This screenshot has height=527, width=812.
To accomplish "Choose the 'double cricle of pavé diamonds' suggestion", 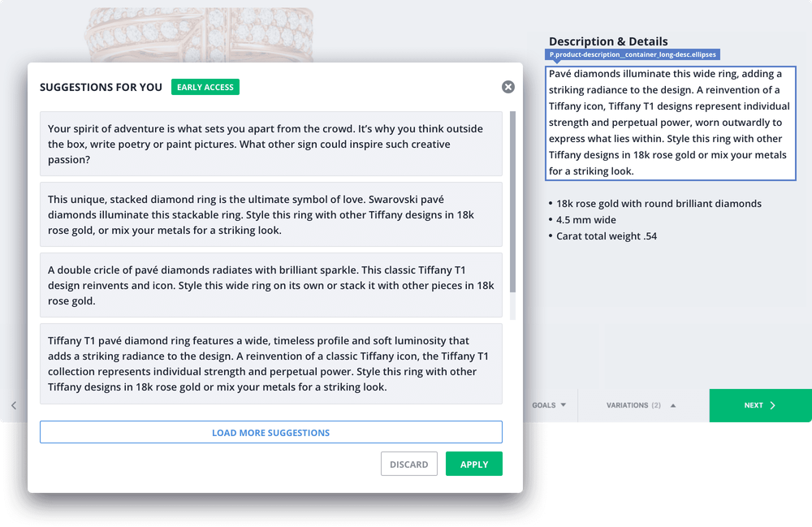I will tap(271, 285).
